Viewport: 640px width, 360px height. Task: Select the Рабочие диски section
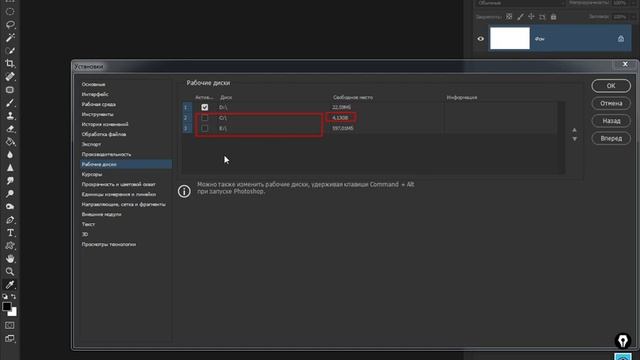pyautogui.click(x=126, y=164)
